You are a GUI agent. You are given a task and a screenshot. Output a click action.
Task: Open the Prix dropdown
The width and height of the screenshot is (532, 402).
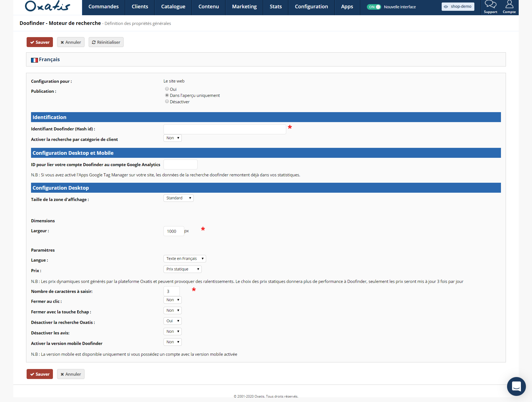tap(183, 269)
